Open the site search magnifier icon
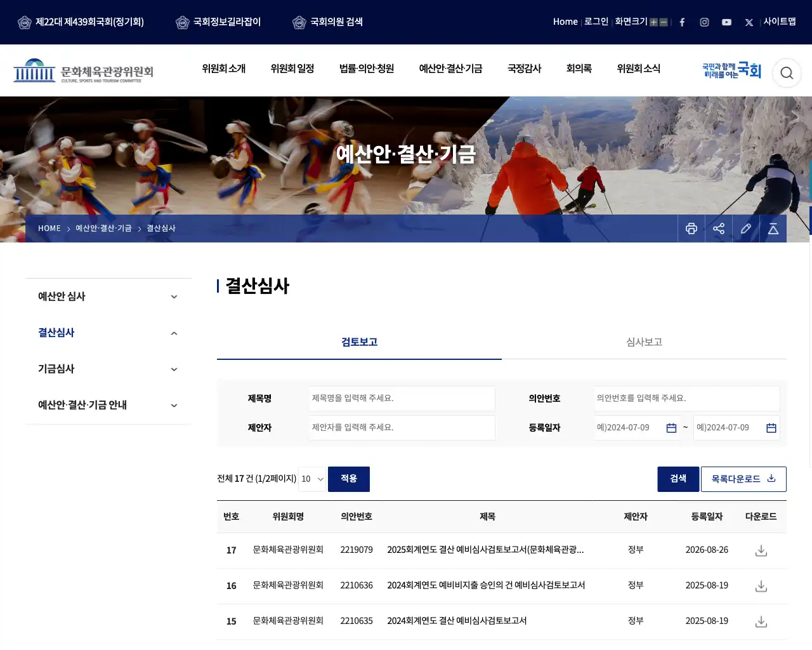This screenshot has height=650, width=812. (x=787, y=73)
